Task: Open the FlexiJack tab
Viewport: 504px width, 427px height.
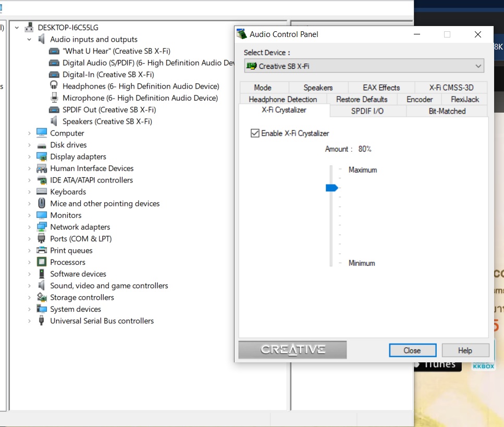Action: 465,100
